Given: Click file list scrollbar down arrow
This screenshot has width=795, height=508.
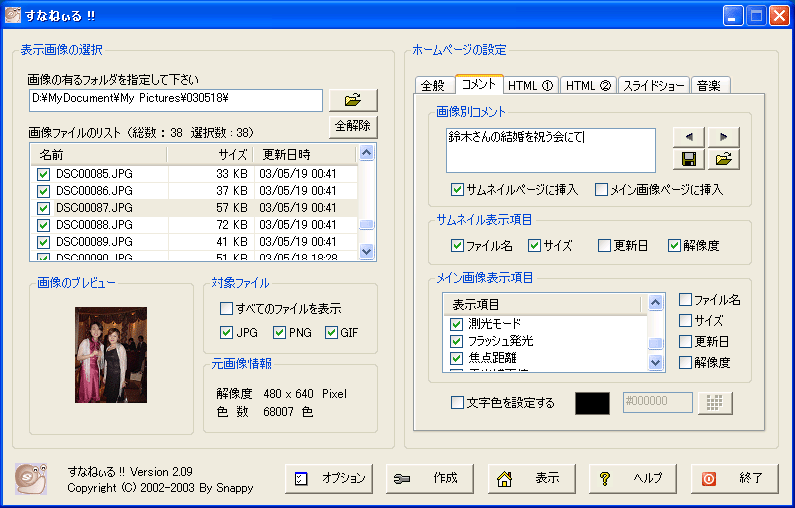Looking at the screenshot, I should point(366,250).
